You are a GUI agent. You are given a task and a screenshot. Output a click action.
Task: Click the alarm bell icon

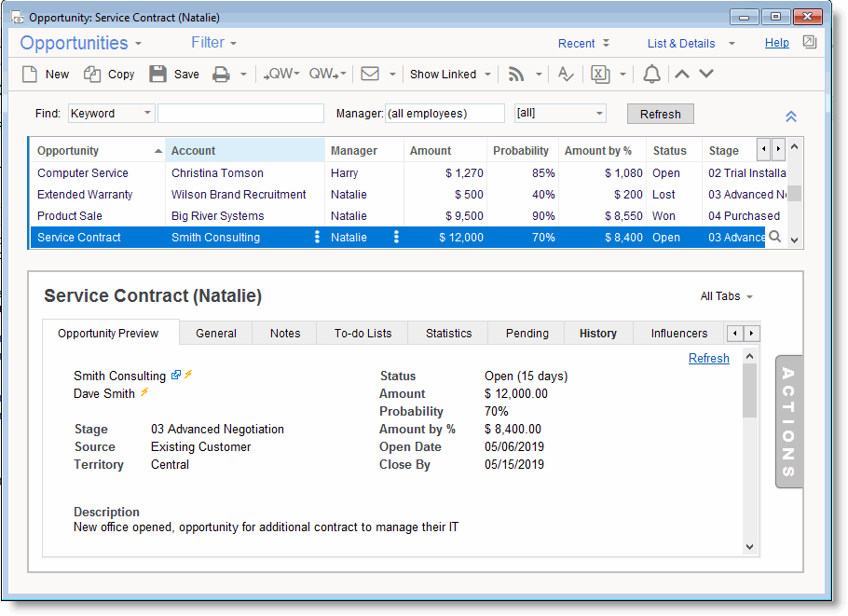tap(652, 75)
